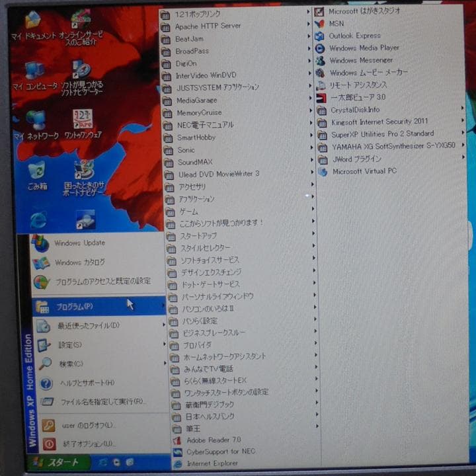This screenshot has height=476, width=476.
Task: Expand YAMAHA XG SoftSynthesizer submenu arrow
Action: [x=463, y=145]
